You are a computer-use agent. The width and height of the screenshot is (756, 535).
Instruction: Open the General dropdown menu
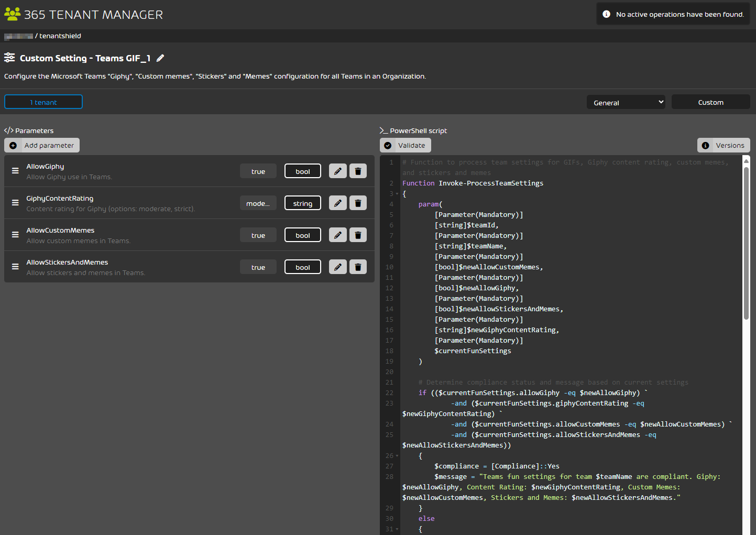click(x=626, y=102)
